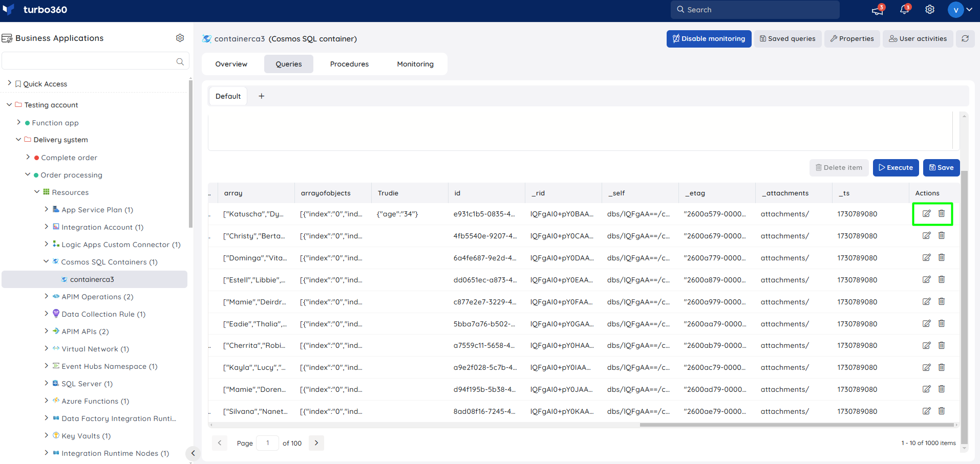
Task: Open Saved queries
Action: coord(787,39)
